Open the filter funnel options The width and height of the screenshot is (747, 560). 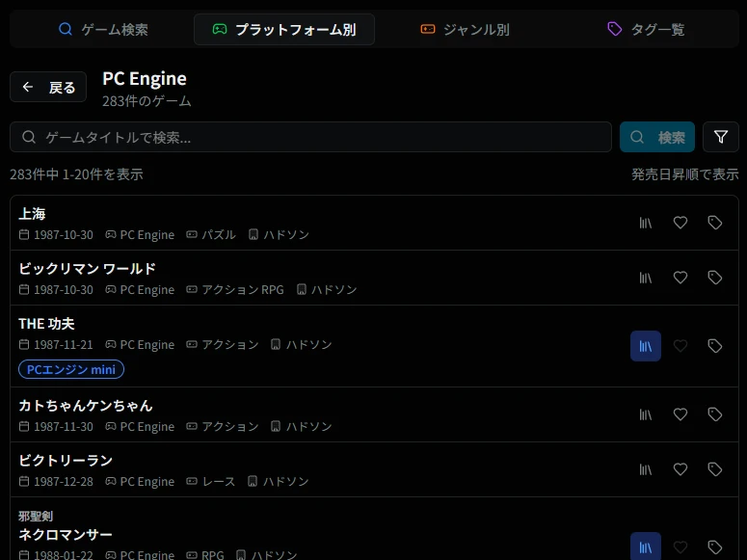click(x=720, y=137)
